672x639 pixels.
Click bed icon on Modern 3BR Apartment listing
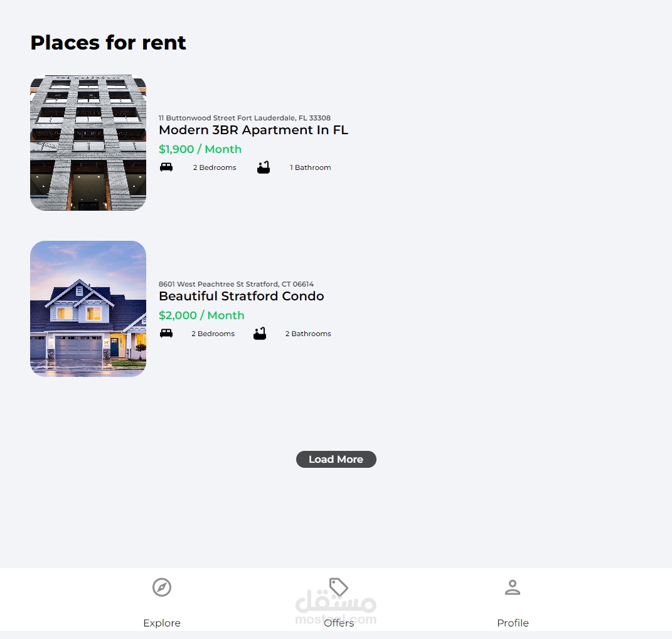(166, 167)
